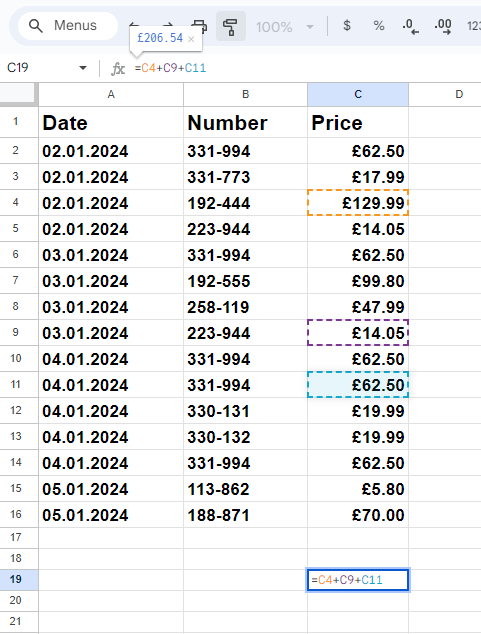This screenshot has height=634, width=481.
Task: Click cell B7 with 192-555
Action: click(245, 281)
